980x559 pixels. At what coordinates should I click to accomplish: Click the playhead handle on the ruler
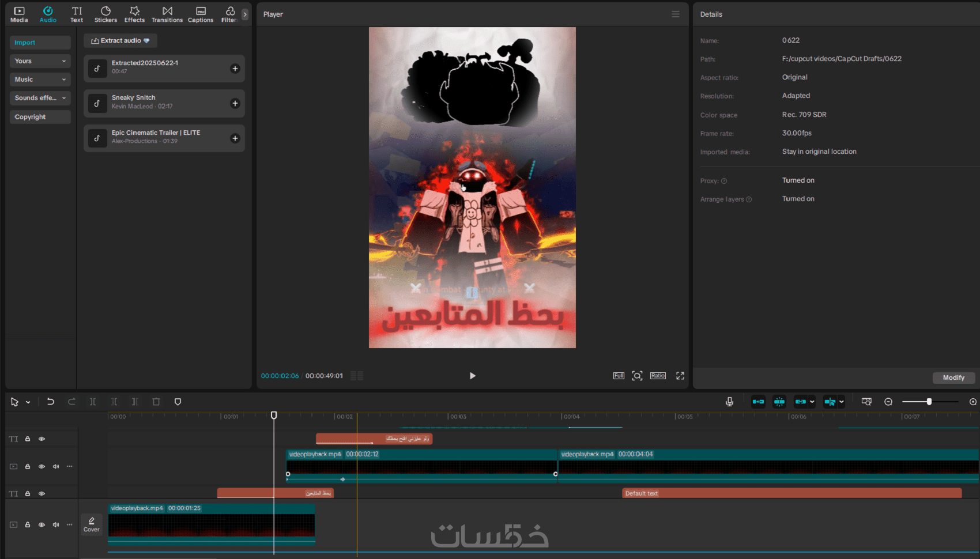pyautogui.click(x=274, y=416)
